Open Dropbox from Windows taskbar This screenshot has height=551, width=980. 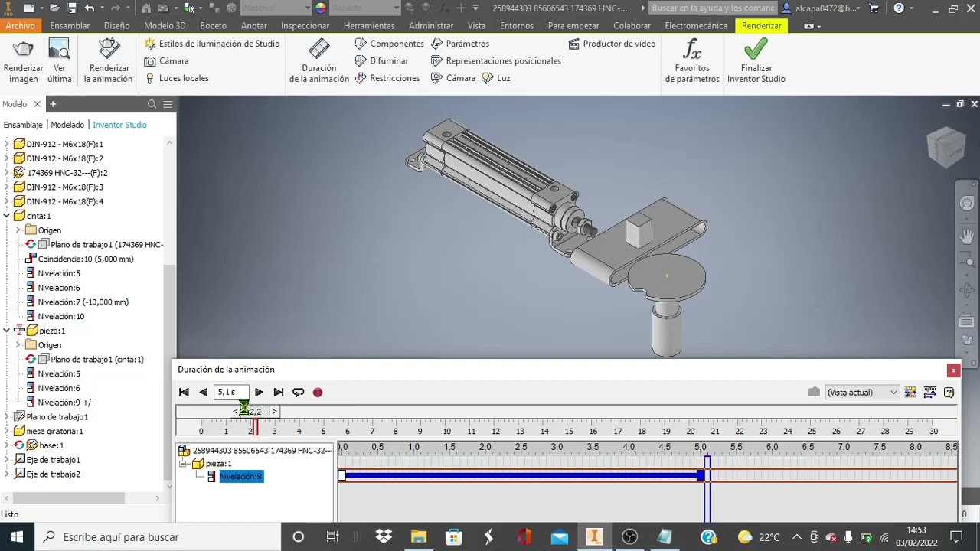click(x=384, y=536)
